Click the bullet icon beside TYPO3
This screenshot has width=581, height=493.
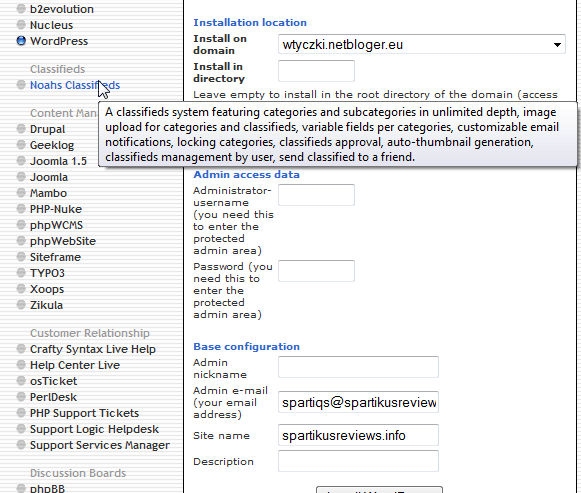pos(21,272)
